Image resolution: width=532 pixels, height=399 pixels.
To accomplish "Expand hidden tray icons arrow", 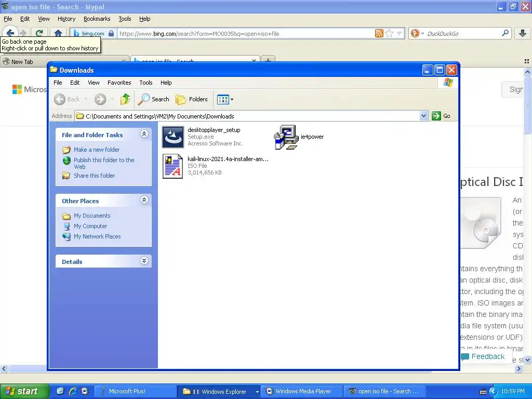I will [494, 392].
